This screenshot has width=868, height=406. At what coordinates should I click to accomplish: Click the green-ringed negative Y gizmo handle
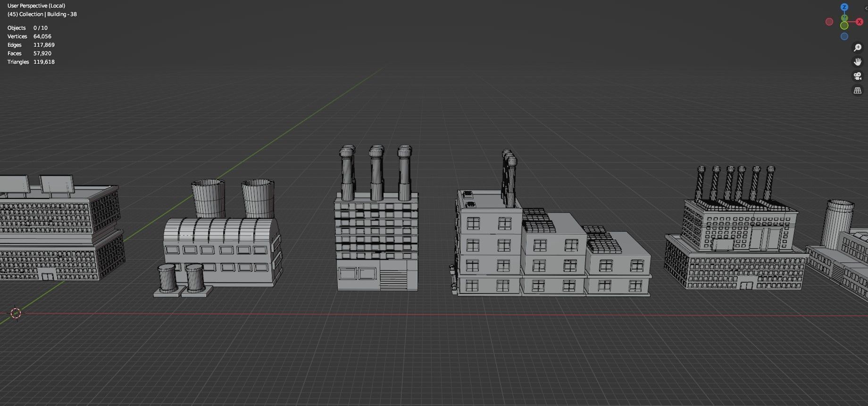pyautogui.click(x=844, y=25)
